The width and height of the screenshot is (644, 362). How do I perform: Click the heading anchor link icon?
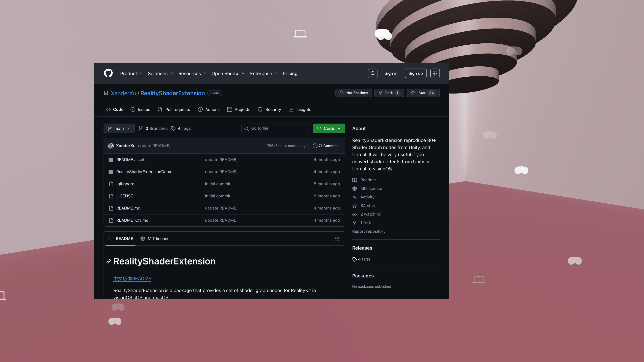pyautogui.click(x=109, y=261)
